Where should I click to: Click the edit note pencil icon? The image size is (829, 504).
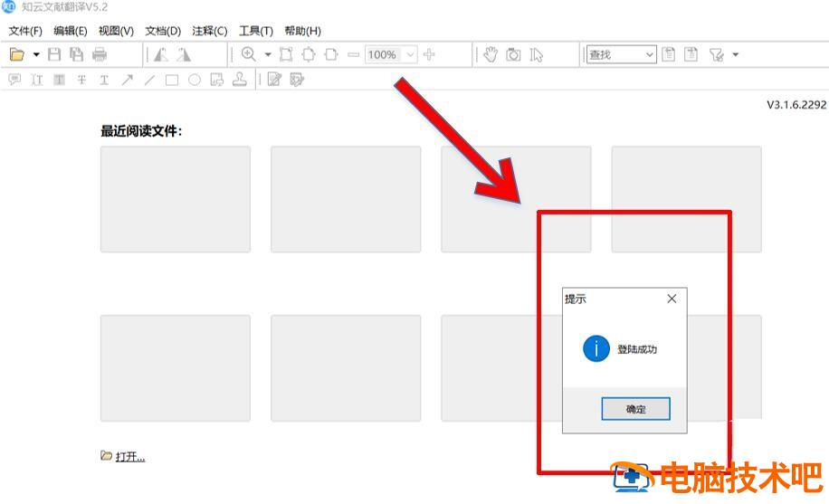(274, 80)
